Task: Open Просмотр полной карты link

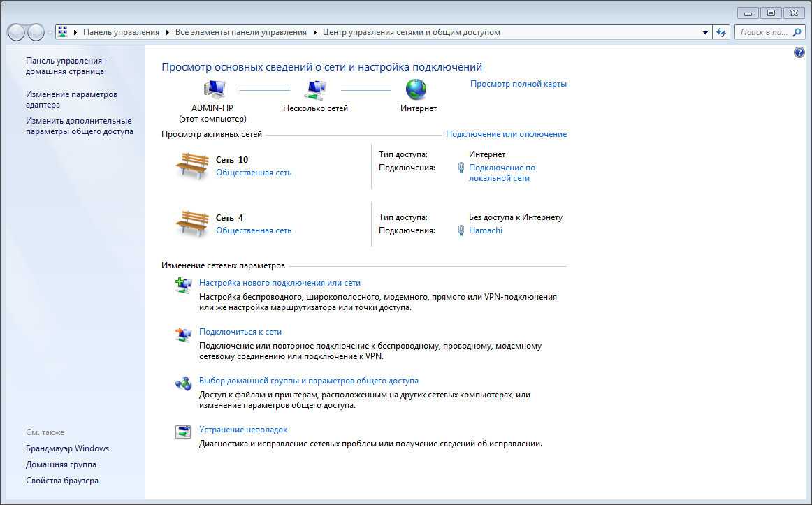Action: click(519, 84)
